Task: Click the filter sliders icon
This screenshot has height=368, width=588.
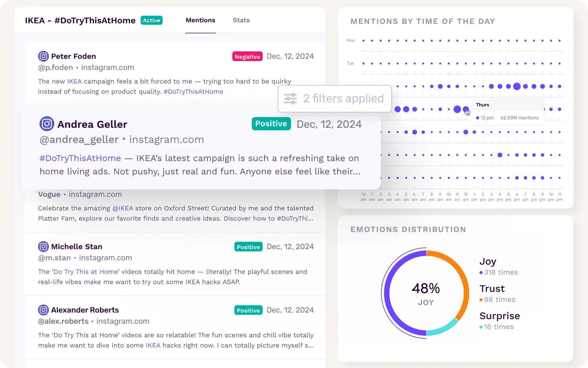Action: [x=291, y=98]
